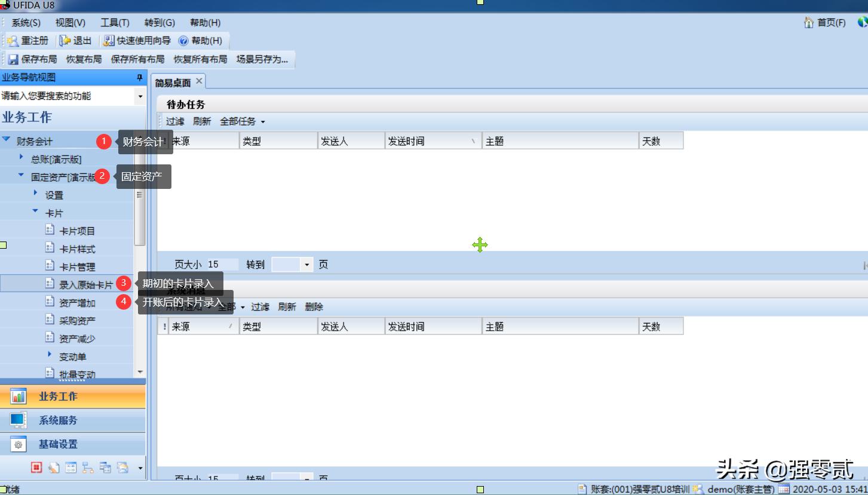This screenshot has height=495, width=868.
Task: Switch to the 基础设置 navigation section
Action: point(60,444)
